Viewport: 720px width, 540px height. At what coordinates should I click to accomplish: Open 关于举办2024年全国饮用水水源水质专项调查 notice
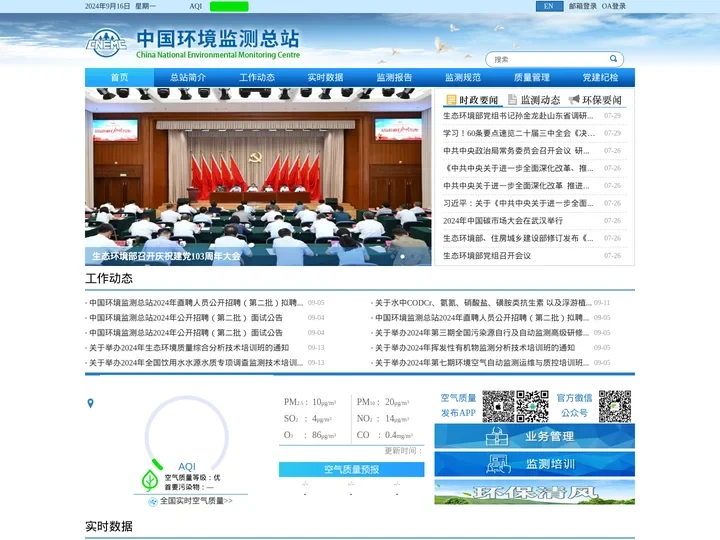tap(196, 363)
